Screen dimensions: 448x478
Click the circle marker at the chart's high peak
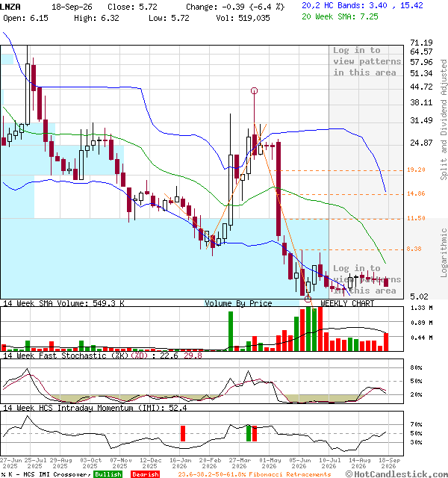[x=254, y=91]
